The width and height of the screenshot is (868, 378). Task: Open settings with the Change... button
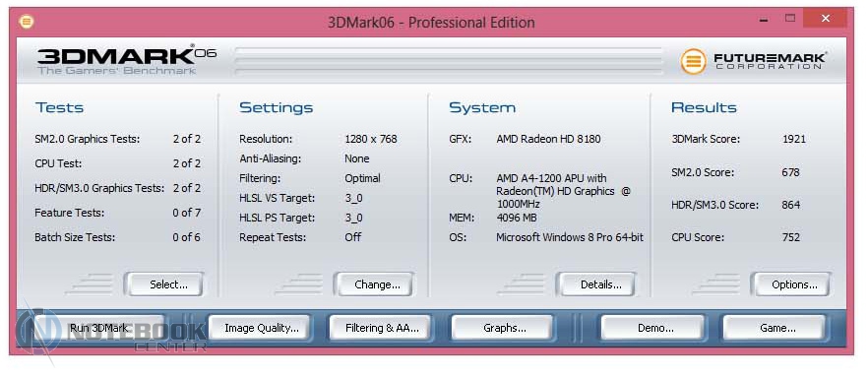pos(374,284)
